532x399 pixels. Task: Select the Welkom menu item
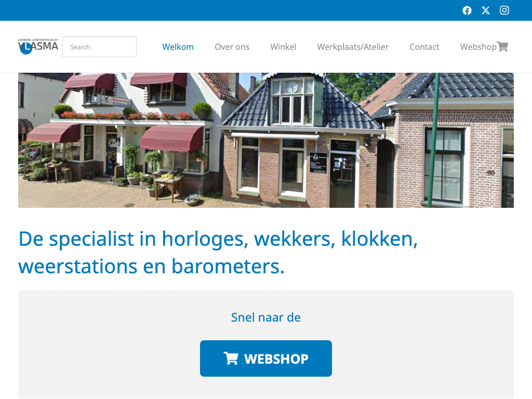pos(178,47)
